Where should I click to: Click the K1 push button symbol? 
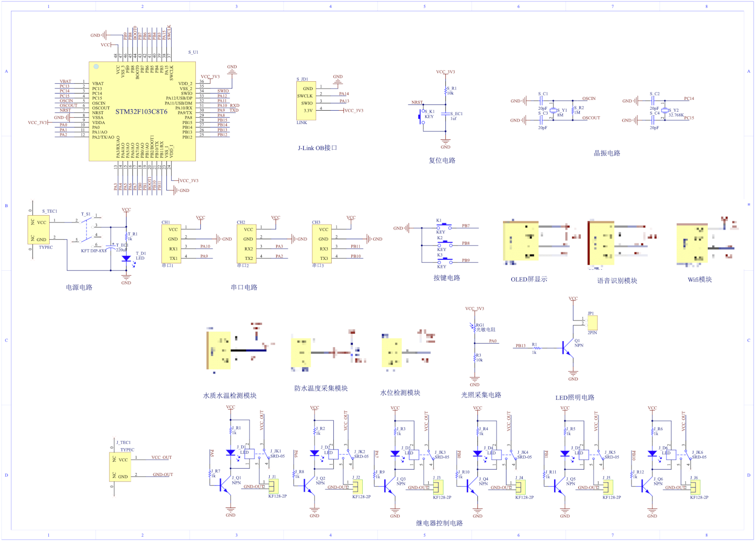click(x=444, y=226)
